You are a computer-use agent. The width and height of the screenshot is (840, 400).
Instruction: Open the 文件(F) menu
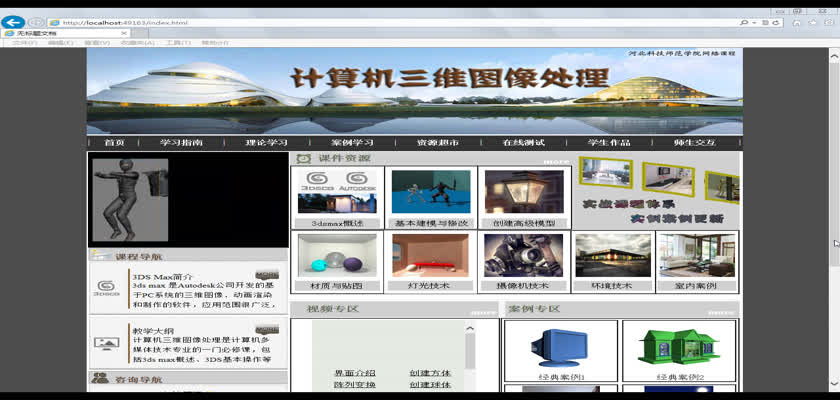(25, 42)
